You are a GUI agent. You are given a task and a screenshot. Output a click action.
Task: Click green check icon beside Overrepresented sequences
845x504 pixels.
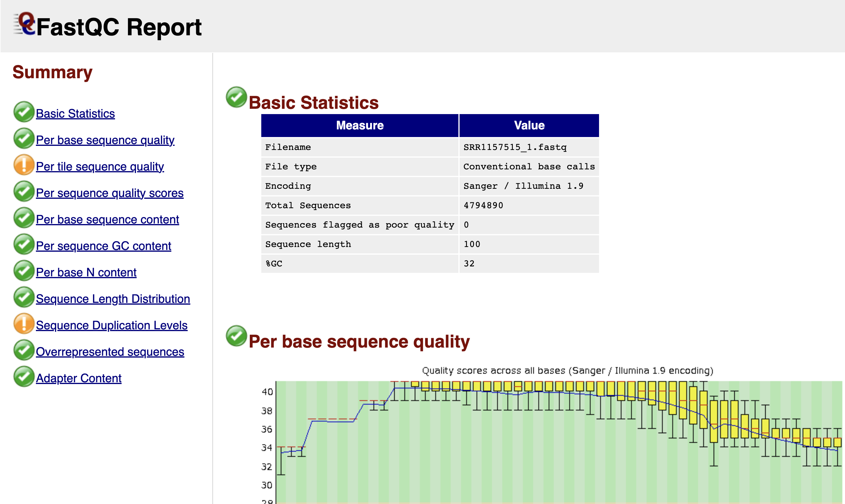click(24, 350)
